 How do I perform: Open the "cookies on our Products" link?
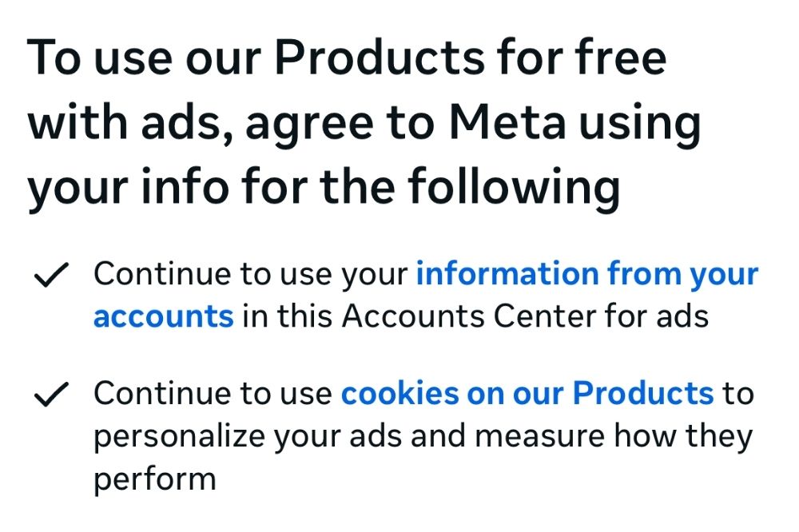pos(527,393)
